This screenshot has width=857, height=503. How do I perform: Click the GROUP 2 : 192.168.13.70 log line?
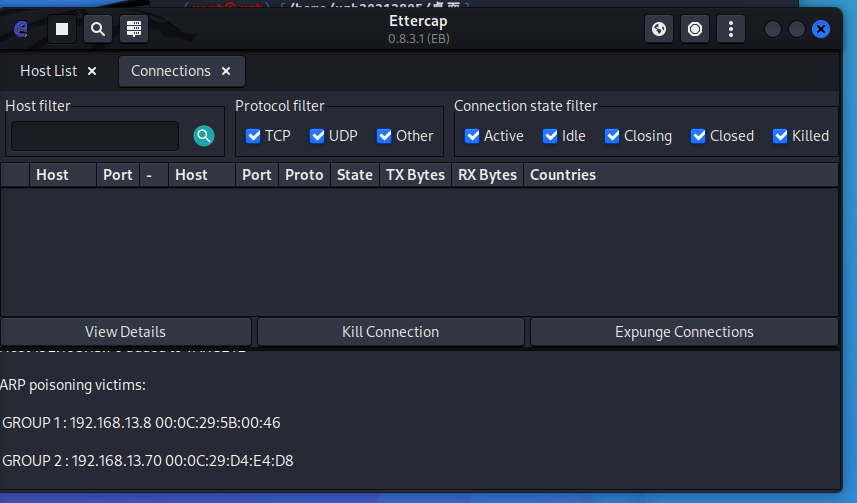click(148, 461)
